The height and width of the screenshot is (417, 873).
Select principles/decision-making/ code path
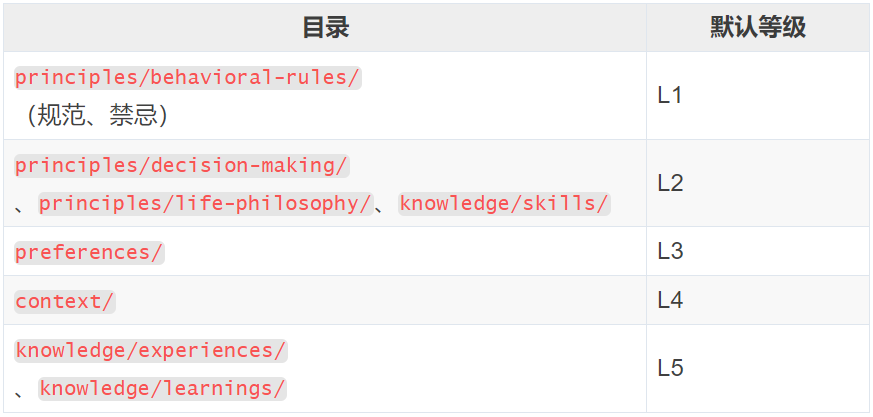click(182, 166)
